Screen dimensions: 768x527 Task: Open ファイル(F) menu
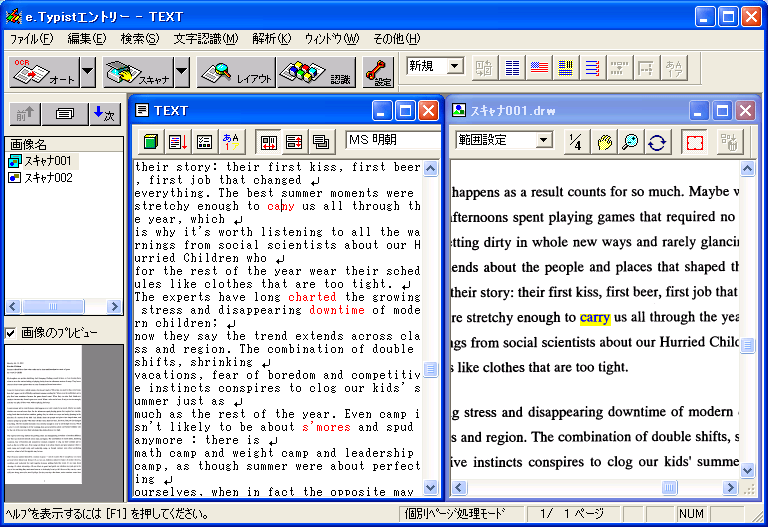[31, 39]
